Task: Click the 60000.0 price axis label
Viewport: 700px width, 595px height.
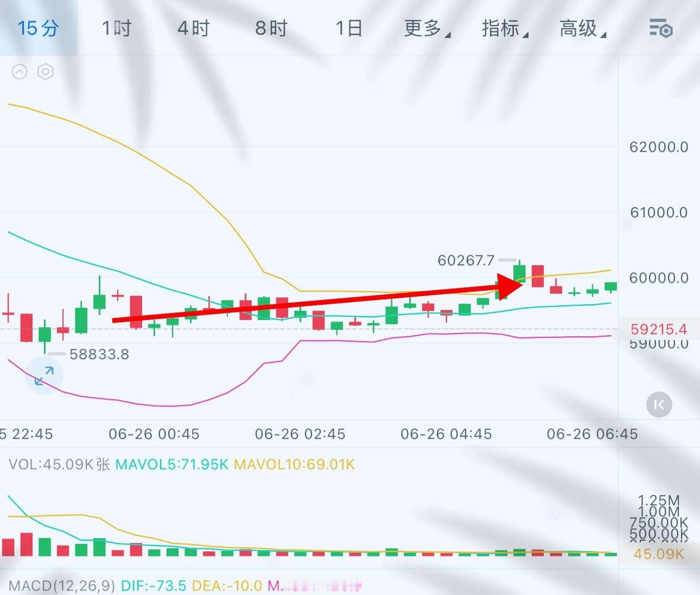Action: click(659, 278)
